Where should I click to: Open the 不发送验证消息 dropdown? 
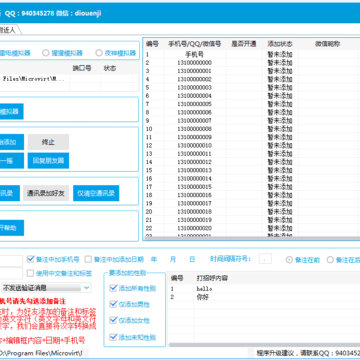(46, 287)
